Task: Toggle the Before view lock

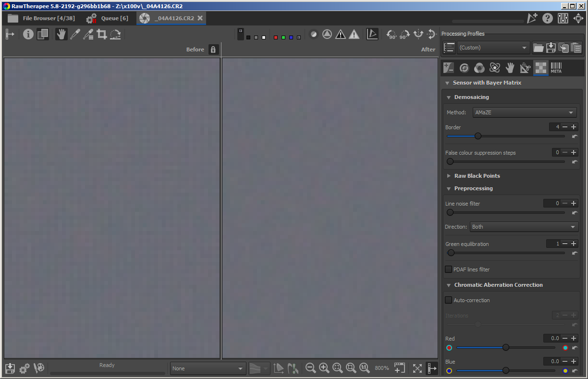Action: point(214,49)
